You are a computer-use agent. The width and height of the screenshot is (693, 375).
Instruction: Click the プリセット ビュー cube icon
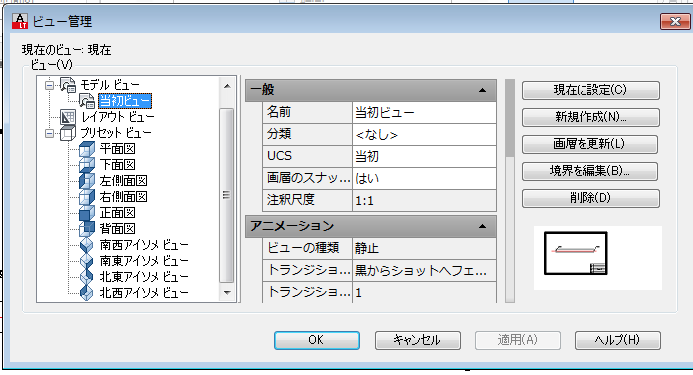click(x=68, y=133)
